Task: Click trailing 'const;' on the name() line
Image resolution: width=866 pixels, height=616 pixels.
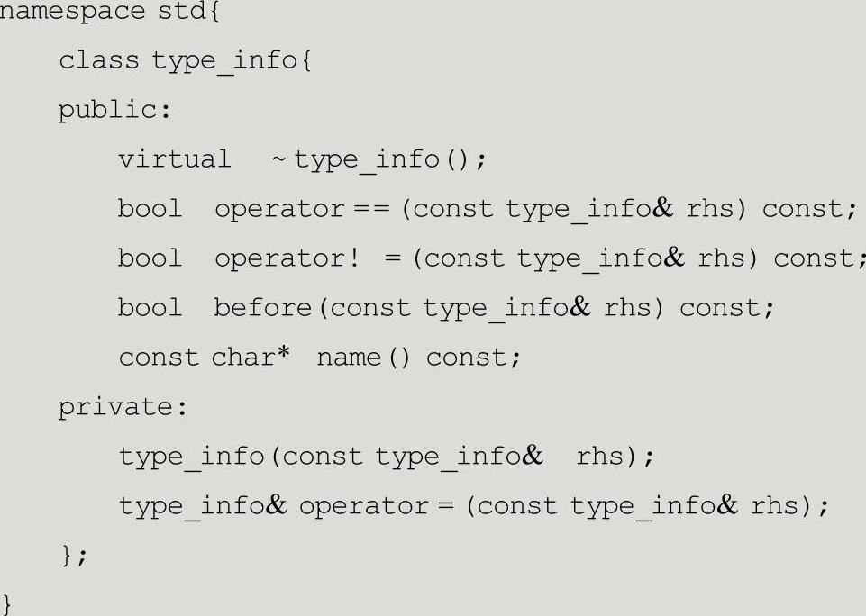Action: [473, 358]
